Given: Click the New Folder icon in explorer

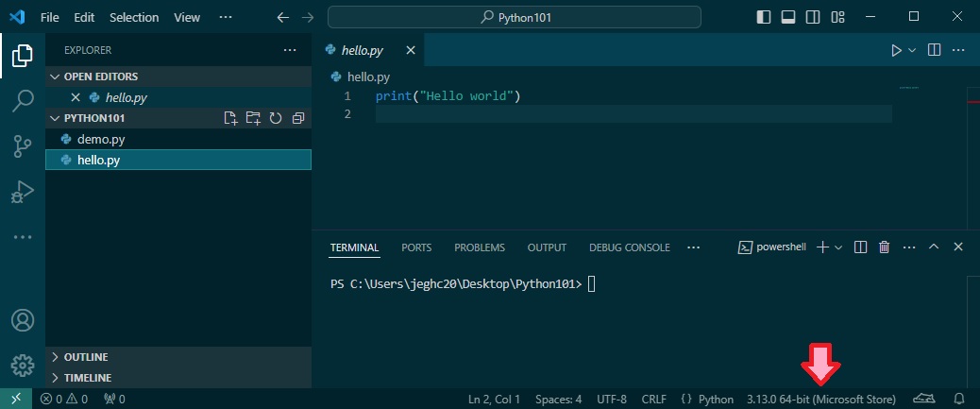Looking at the screenshot, I should click(253, 118).
